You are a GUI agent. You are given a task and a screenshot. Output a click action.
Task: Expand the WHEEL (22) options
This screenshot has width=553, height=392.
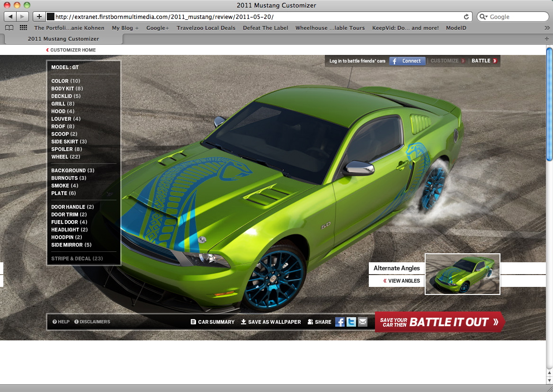(65, 157)
